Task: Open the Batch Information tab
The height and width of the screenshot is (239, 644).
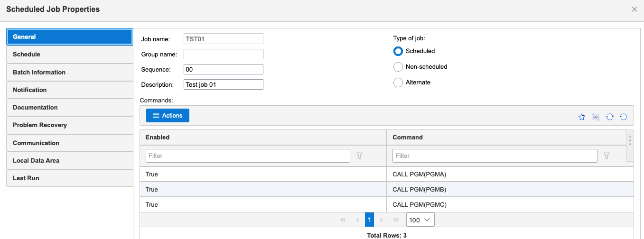Action: pyautogui.click(x=69, y=73)
